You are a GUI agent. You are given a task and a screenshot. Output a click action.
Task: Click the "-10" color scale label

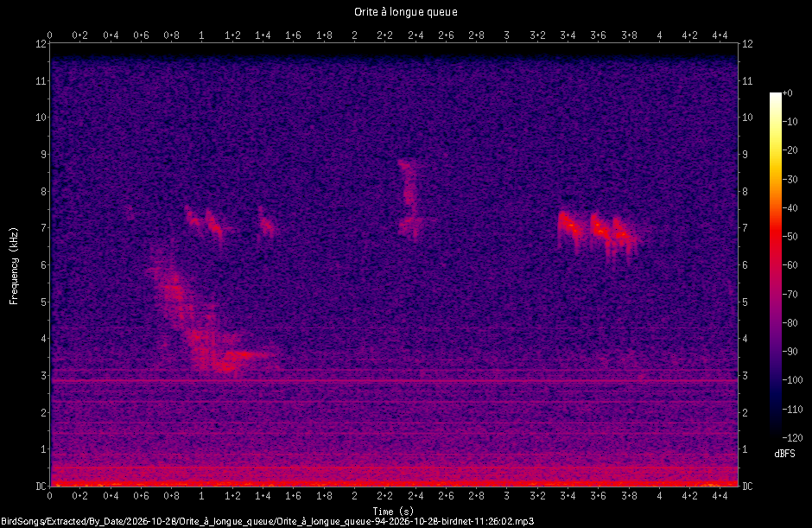pyautogui.click(x=790, y=122)
